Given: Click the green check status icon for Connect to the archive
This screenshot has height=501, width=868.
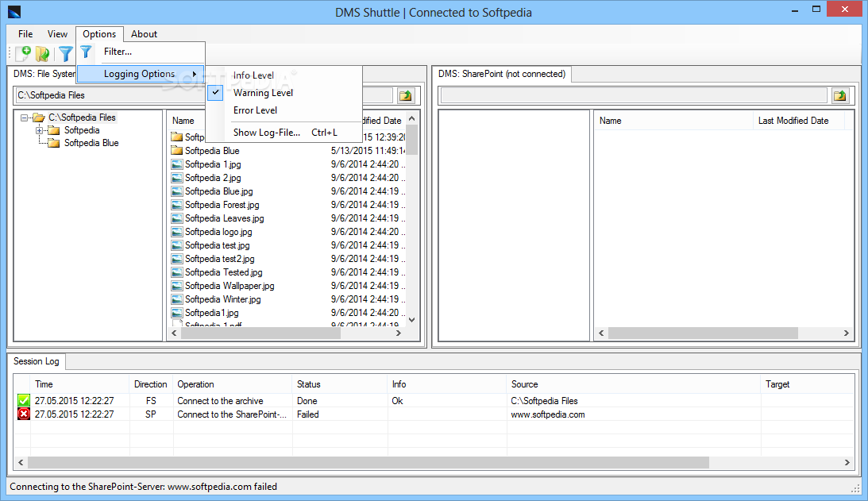Looking at the screenshot, I should (24, 400).
